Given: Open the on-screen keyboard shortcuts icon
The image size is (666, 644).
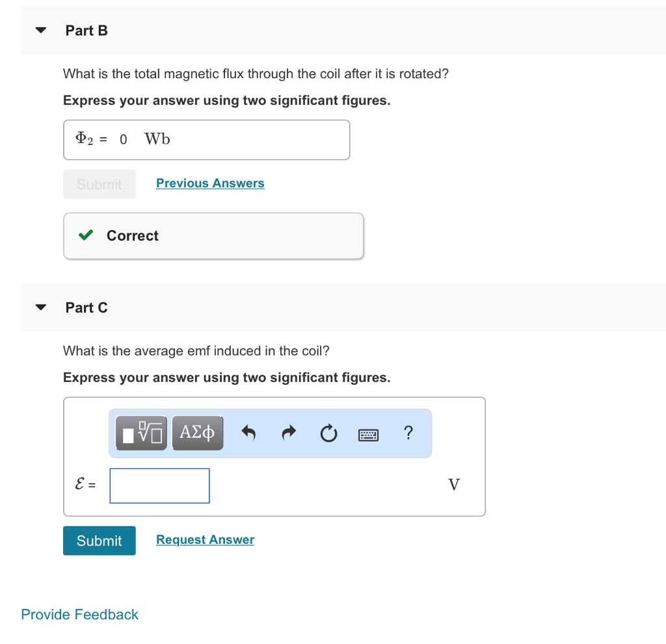Looking at the screenshot, I should (x=368, y=434).
